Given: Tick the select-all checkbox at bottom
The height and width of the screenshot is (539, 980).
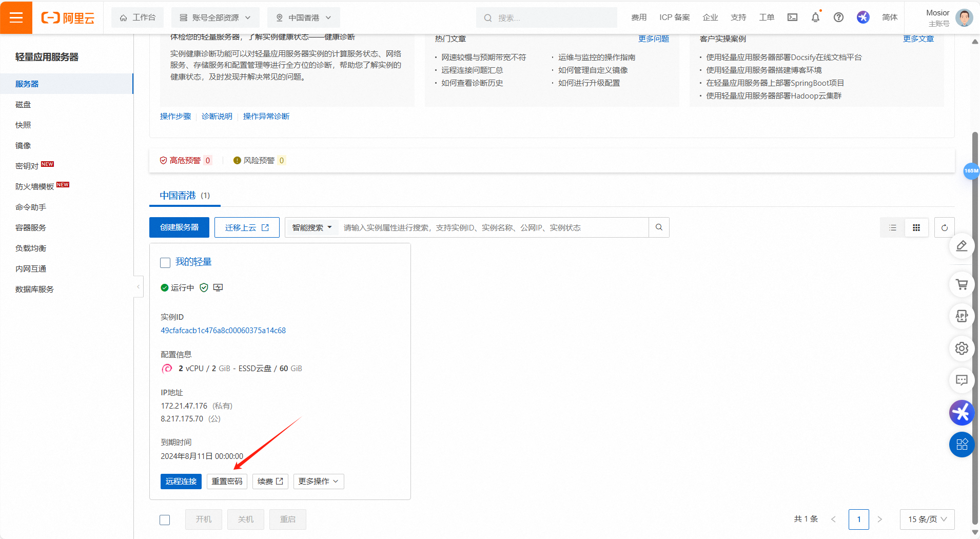Looking at the screenshot, I should (x=165, y=520).
